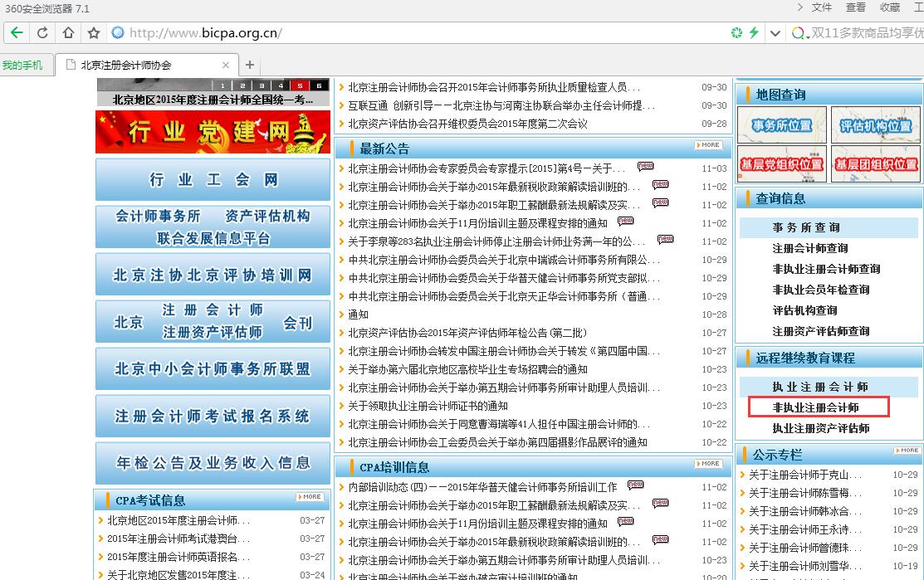Open a new tab with the plus button

tap(251, 63)
